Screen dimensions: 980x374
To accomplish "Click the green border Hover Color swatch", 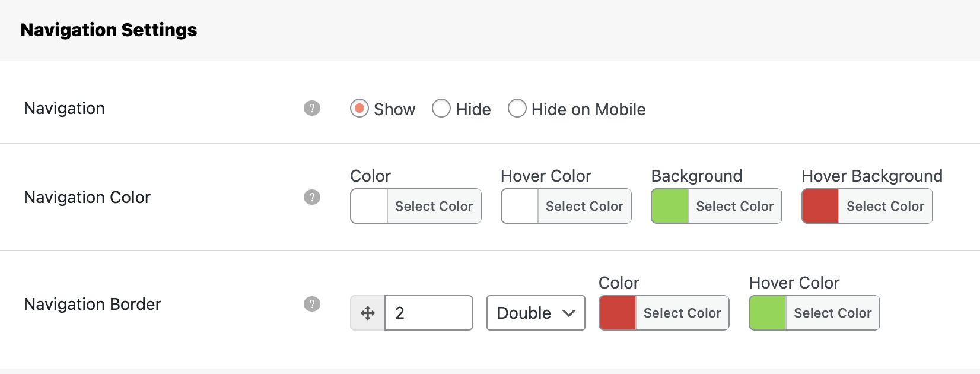I will (768, 313).
